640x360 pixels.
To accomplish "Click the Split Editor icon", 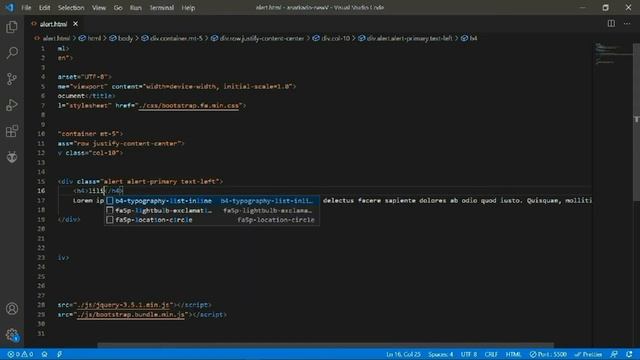I will (x=611, y=24).
